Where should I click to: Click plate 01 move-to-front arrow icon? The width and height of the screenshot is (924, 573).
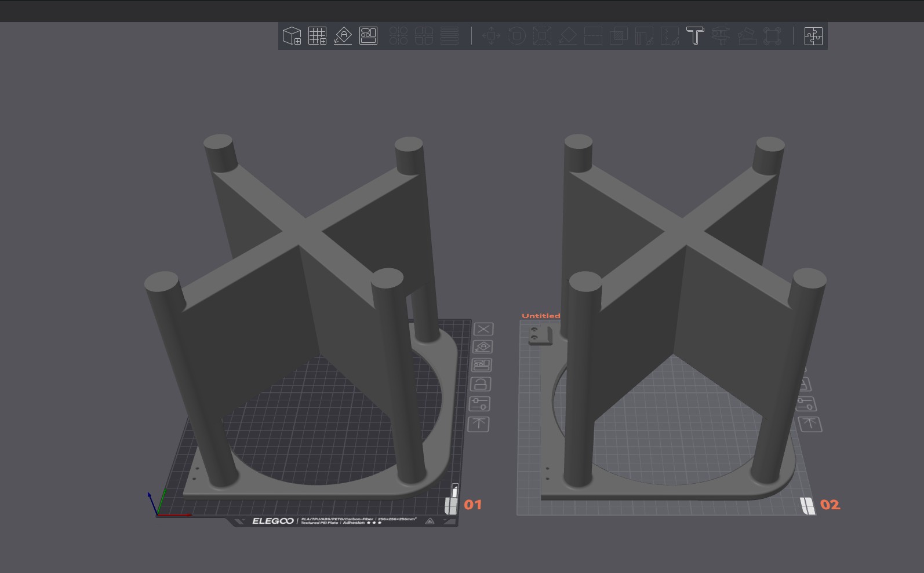(x=478, y=424)
